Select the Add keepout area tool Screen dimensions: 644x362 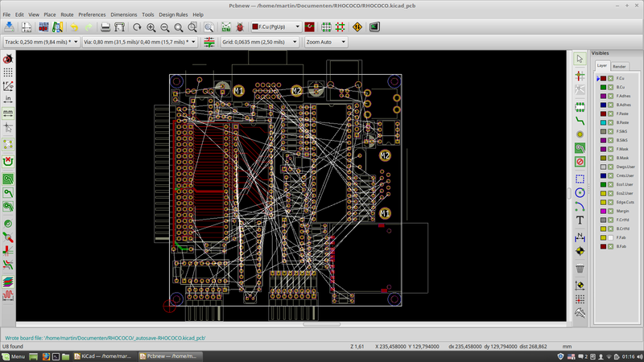[580, 162]
